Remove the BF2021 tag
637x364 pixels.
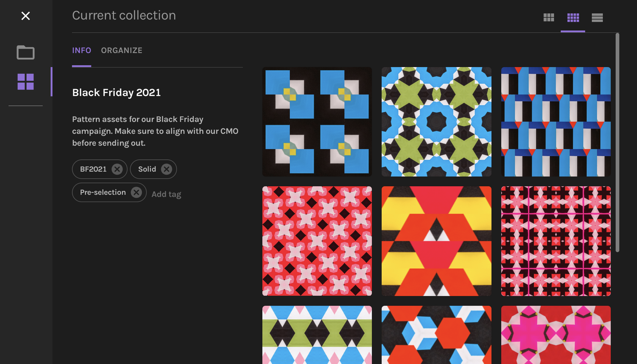pyautogui.click(x=117, y=169)
